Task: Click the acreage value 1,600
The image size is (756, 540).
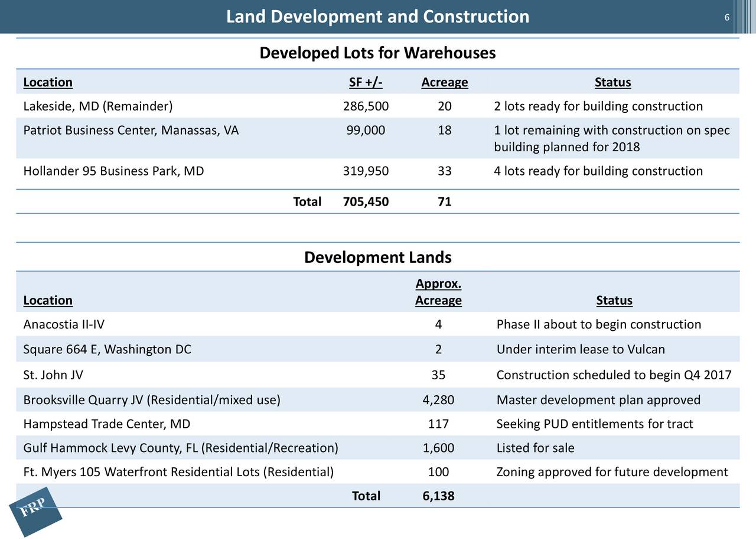Action: (x=438, y=448)
